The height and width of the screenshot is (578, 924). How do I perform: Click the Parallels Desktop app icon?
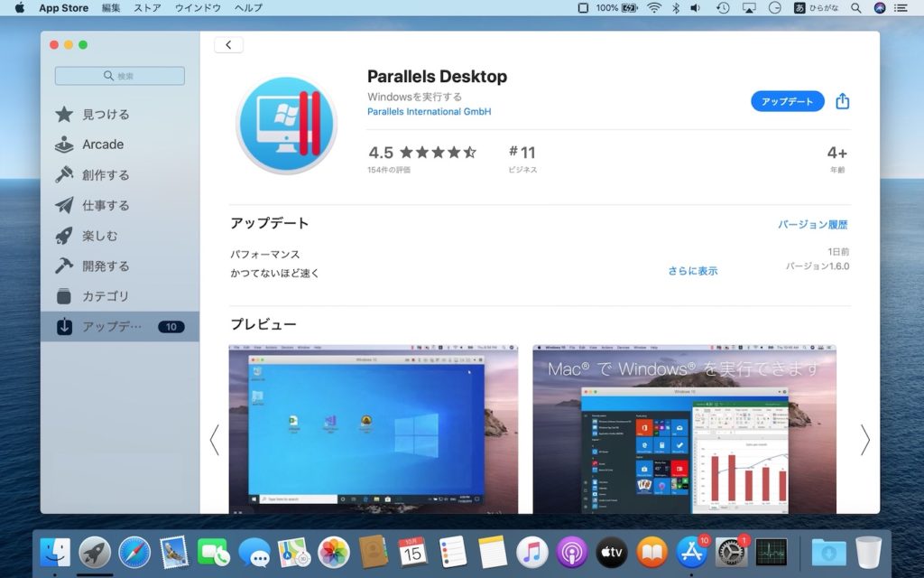286,125
